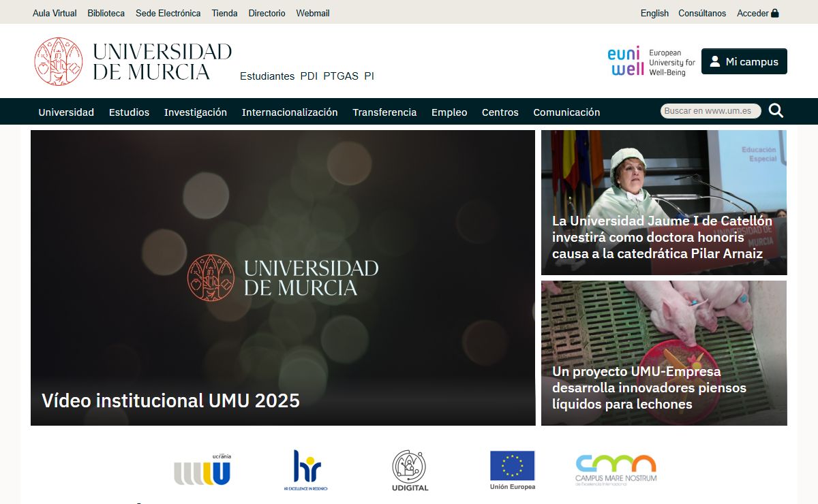Open the Empleo menu

click(x=449, y=112)
